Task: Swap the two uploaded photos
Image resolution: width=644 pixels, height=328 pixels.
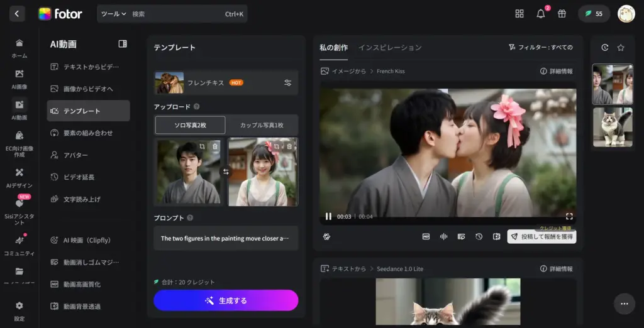Action: click(226, 172)
